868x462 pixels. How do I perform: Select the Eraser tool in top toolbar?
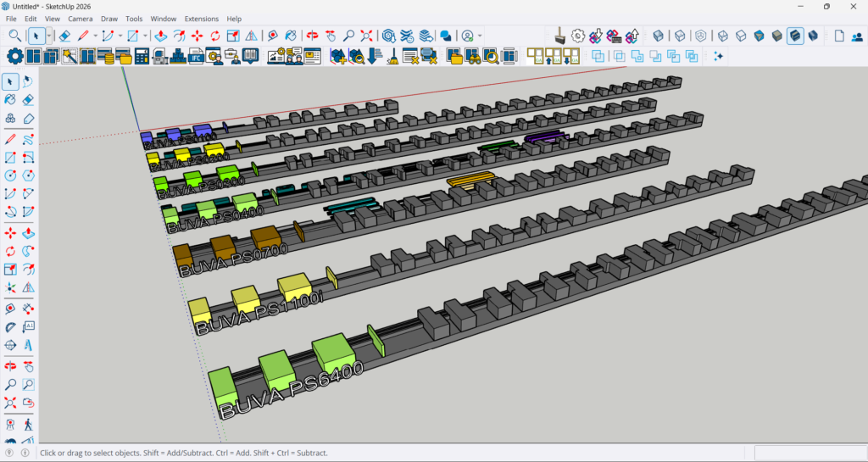pyautogui.click(x=64, y=36)
